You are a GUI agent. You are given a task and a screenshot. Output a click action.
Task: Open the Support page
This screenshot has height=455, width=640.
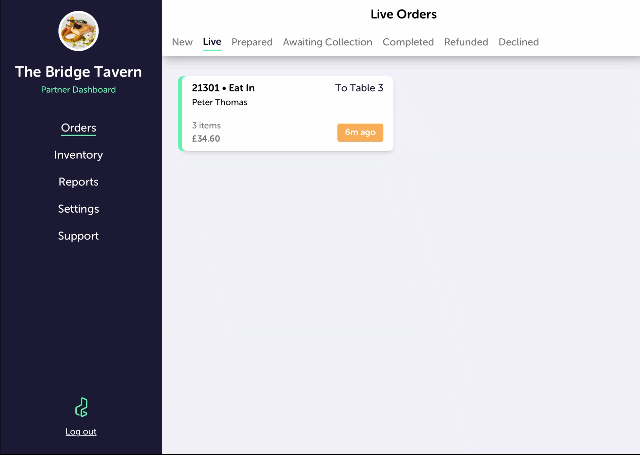click(78, 236)
